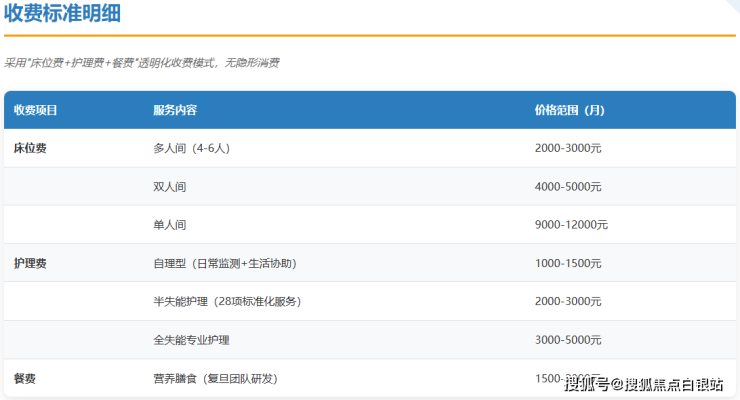Click the 1000-1500元 price cell
This screenshot has width=740, height=400.
click(x=568, y=264)
